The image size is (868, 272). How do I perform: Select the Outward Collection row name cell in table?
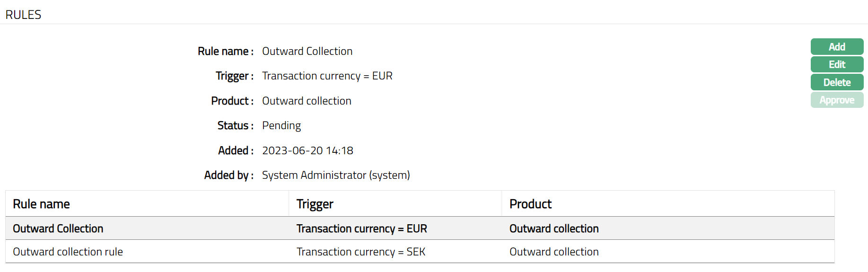58,228
